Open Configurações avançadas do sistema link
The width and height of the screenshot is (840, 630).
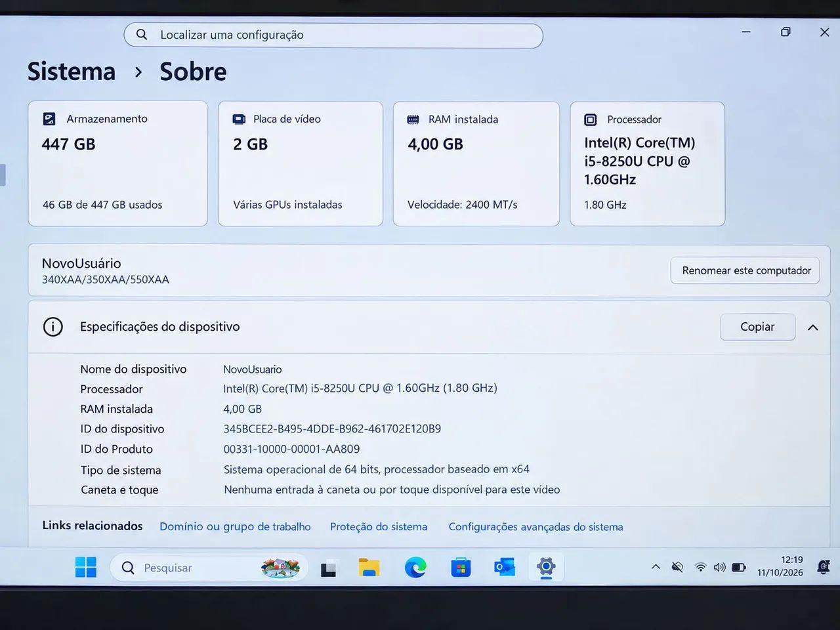pyautogui.click(x=535, y=527)
